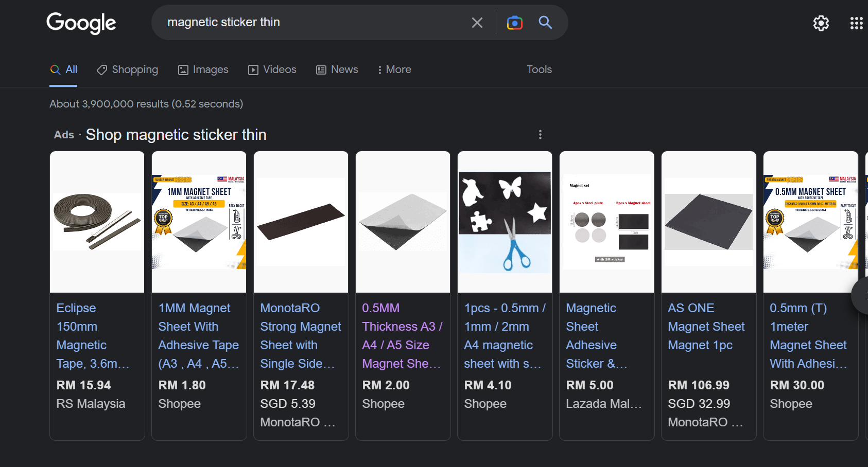Click the magnifying glass search button

(x=545, y=22)
